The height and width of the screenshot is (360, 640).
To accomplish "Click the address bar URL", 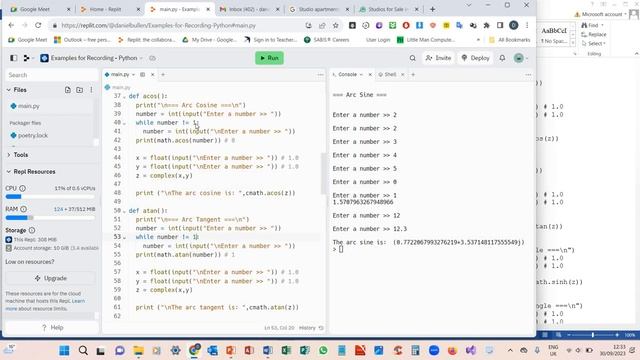I will point(158,25).
